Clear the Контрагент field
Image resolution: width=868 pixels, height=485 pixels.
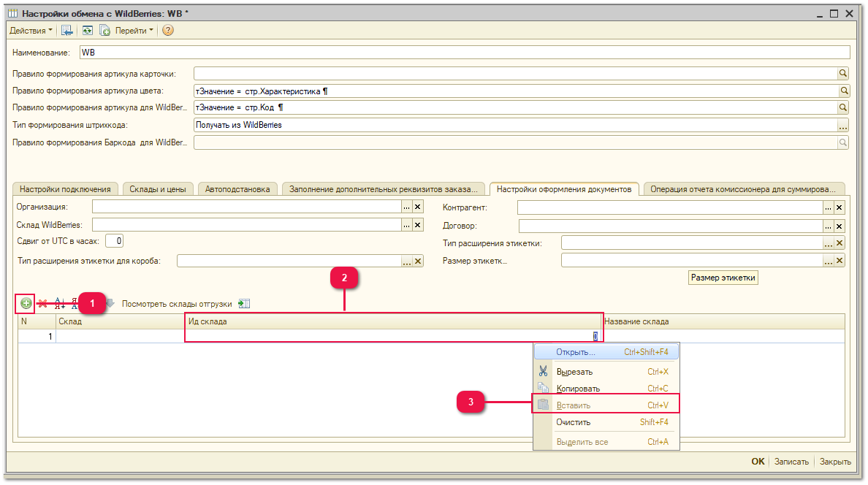point(840,207)
